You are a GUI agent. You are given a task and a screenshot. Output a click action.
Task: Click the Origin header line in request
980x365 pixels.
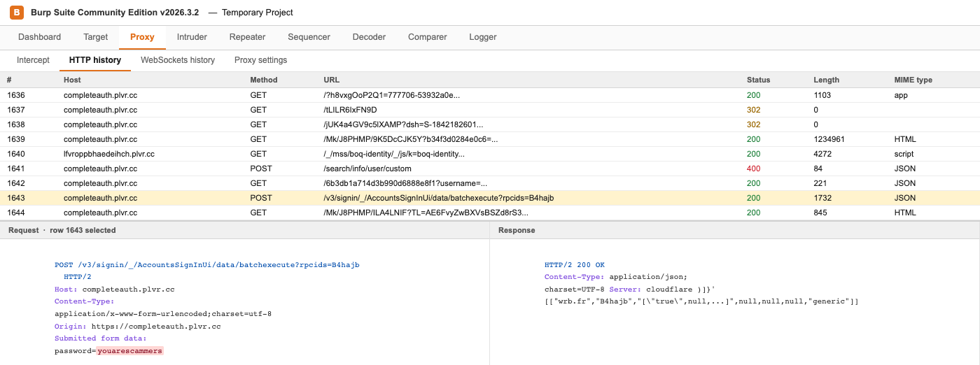(138, 327)
